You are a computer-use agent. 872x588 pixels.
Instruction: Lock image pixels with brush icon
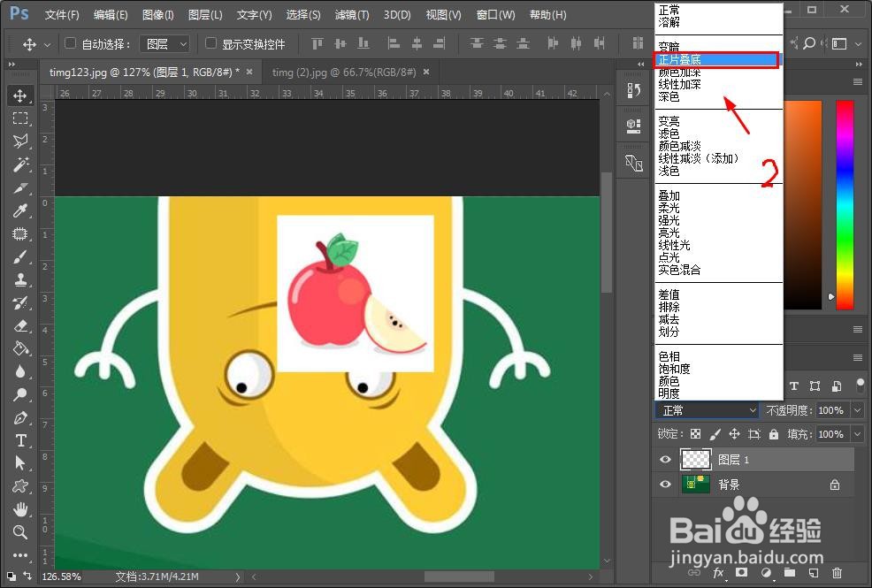(715, 434)
